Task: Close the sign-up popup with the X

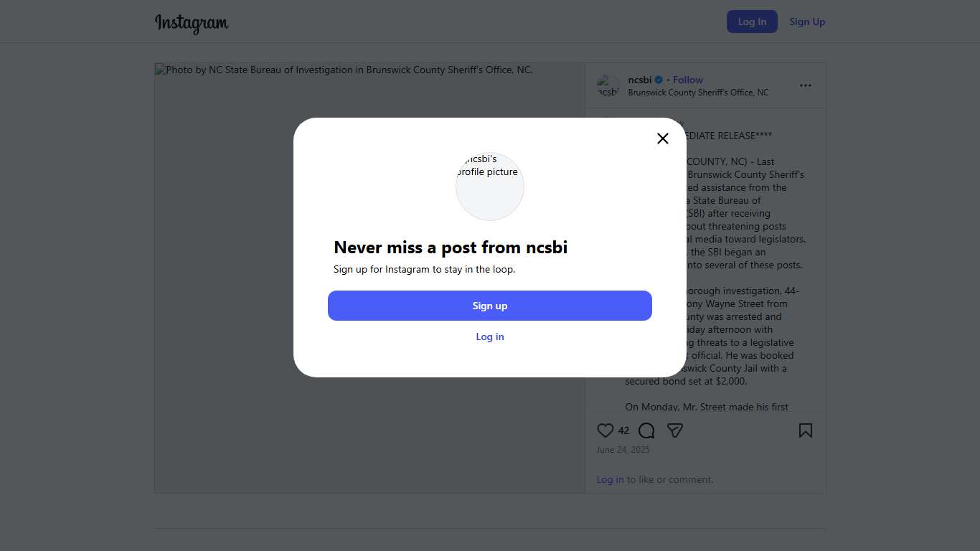Action: [663, 138]
